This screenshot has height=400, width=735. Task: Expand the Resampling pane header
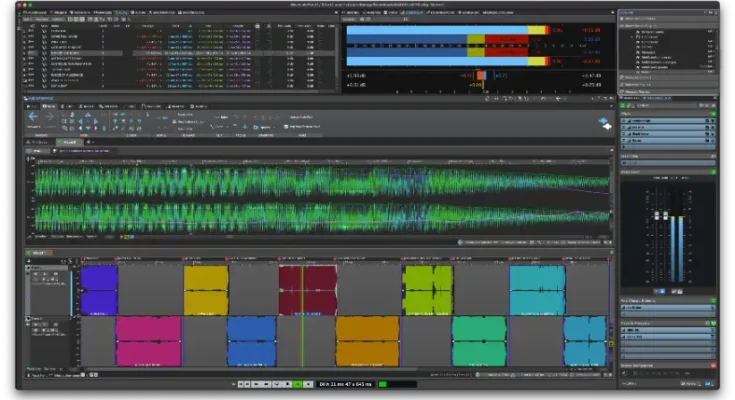tap(632, 157)
